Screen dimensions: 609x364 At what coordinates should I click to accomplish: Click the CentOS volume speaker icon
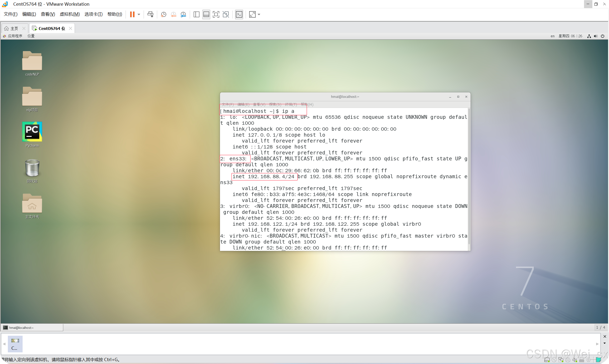(x=595, y=36)
